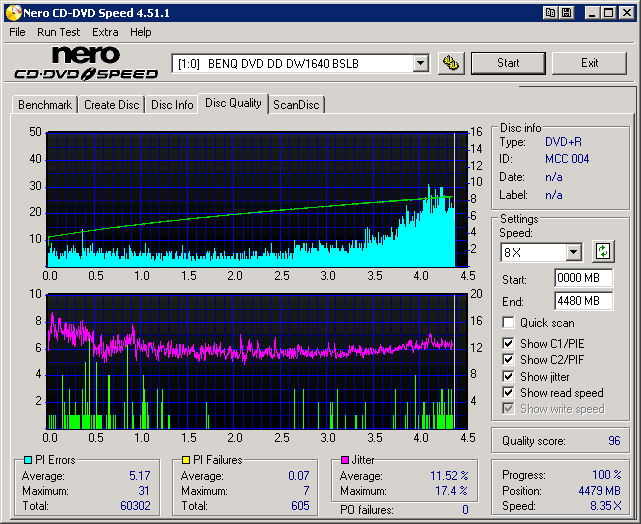
Task: Switch to the ScanDisc tab
Action: tap(297, 105)
